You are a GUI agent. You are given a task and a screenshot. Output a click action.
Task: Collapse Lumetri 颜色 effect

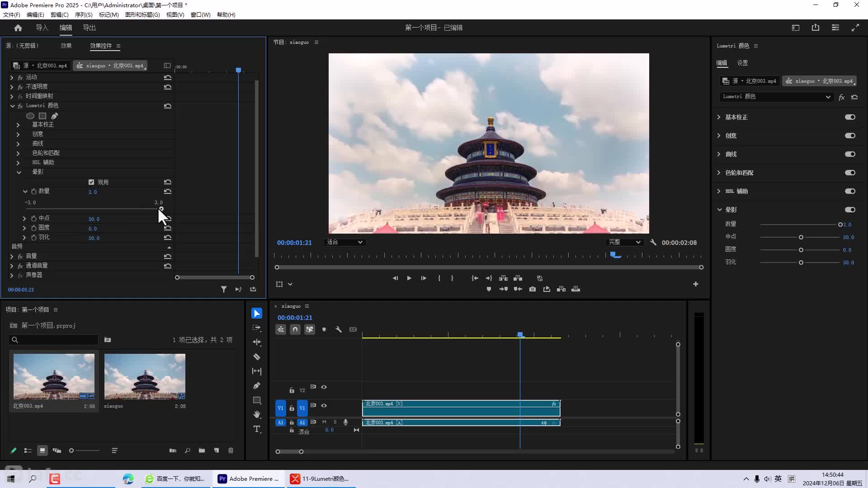tap(12, 106)
